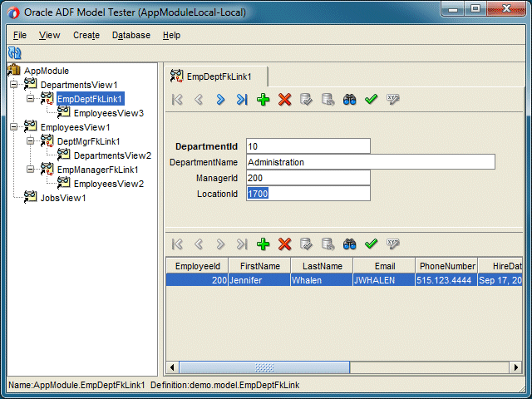The height and width of the screenshot is (399, 532).
Task: Click the FirstName column header
Action: coord(260,266)
